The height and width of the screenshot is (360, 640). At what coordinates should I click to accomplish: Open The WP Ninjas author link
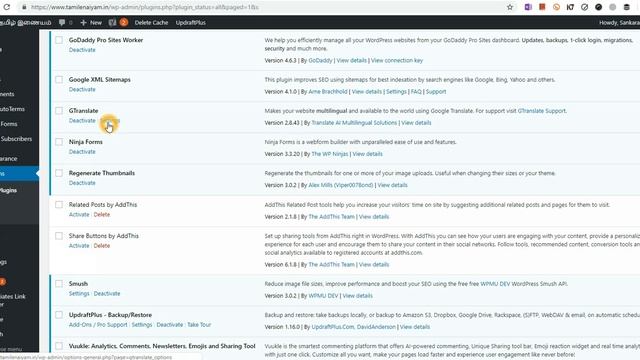330,154
